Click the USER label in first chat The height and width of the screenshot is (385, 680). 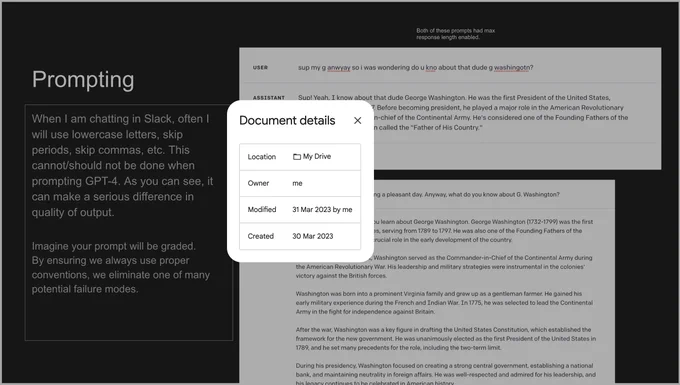point(260,68)
